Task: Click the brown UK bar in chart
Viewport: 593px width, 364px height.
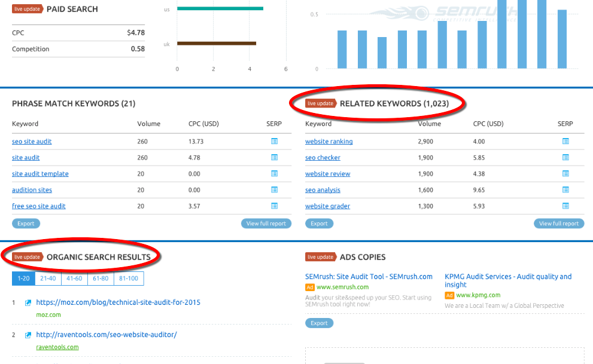Action: click(x=217, y=43)
